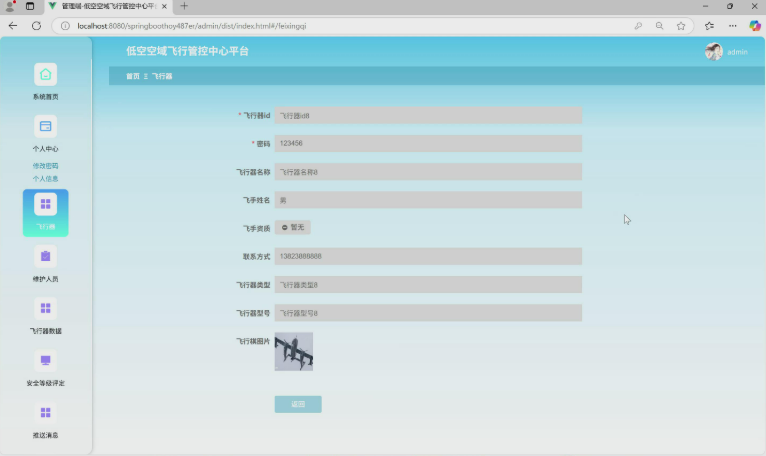Open the tab actions menu icon
This screenshot has height=456, width=766.
pos(30,6)
